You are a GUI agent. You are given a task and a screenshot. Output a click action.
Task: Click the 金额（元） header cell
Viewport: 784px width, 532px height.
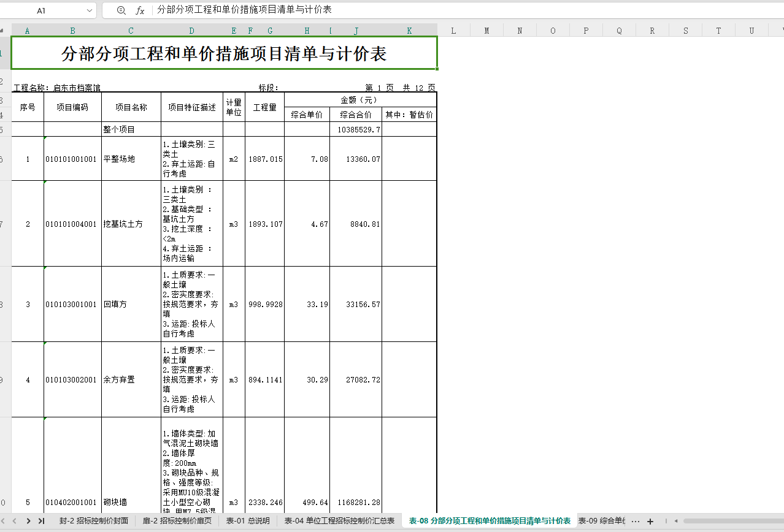pyautogui.click(x=360, y=100)
